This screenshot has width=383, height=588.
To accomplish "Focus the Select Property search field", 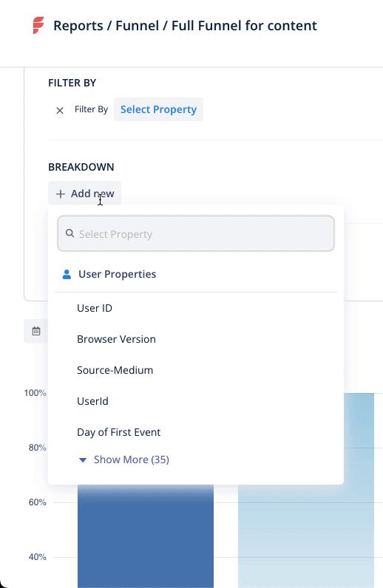I will coord(196,233).
